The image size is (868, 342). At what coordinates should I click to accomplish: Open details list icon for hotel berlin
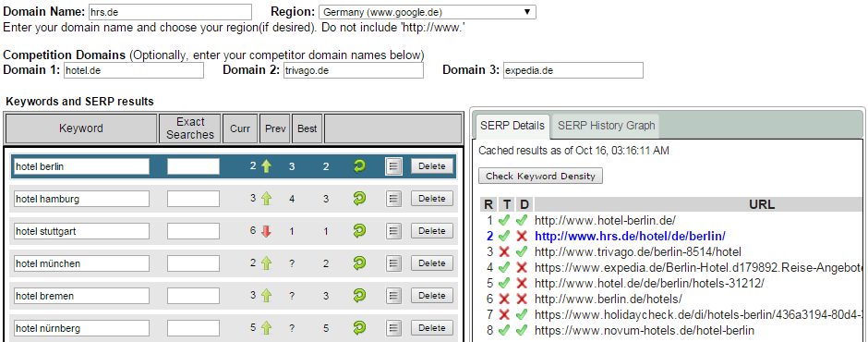tap(393, 166)
